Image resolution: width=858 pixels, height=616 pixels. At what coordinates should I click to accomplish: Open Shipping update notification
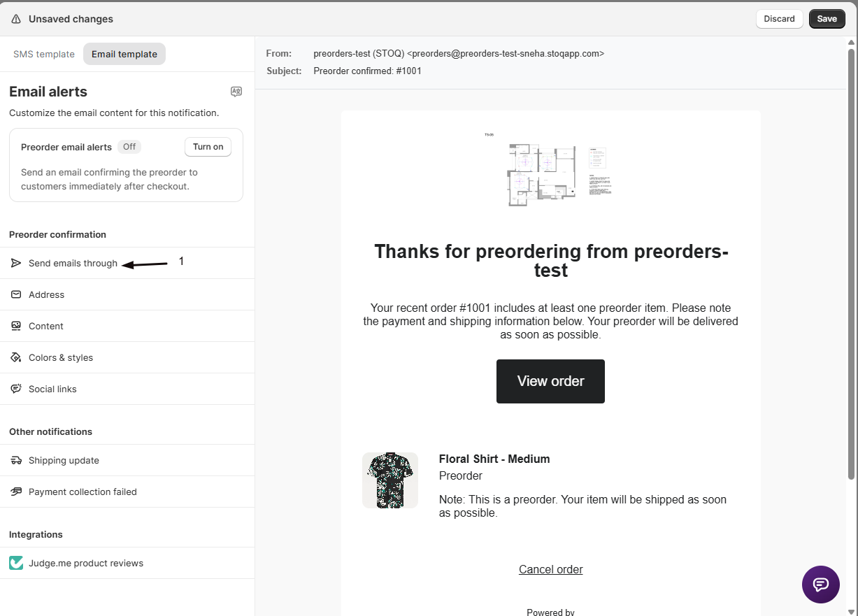127,460
